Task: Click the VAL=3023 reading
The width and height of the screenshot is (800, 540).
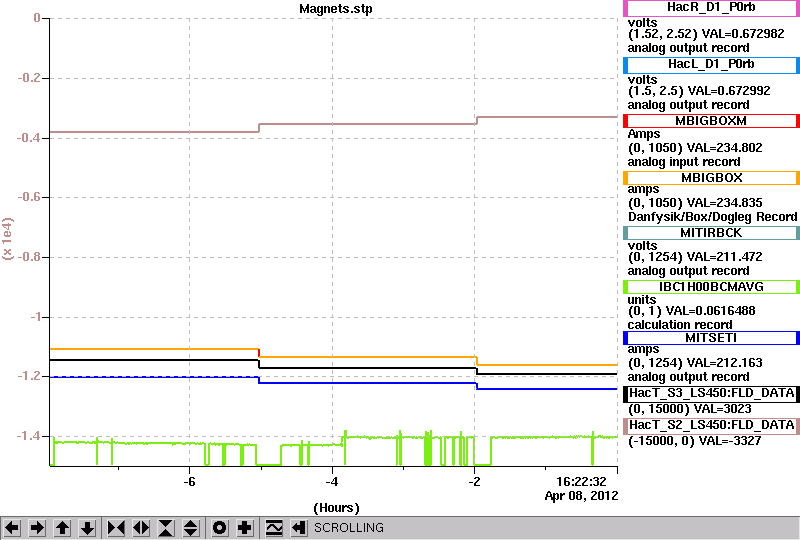Action: pyautogui.click(x=722, y=409)
